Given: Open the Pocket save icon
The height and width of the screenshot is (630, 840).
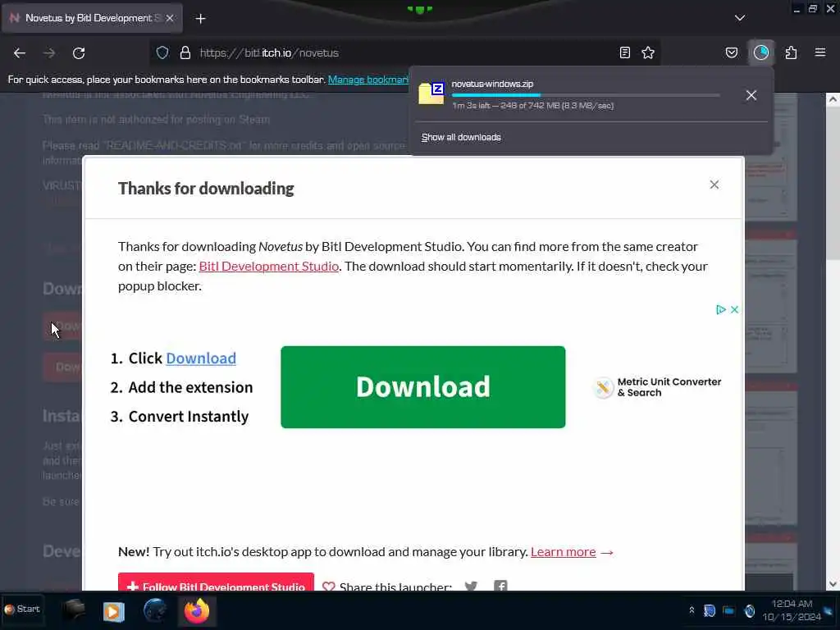Looking at the screenshot, I should 732,52.
